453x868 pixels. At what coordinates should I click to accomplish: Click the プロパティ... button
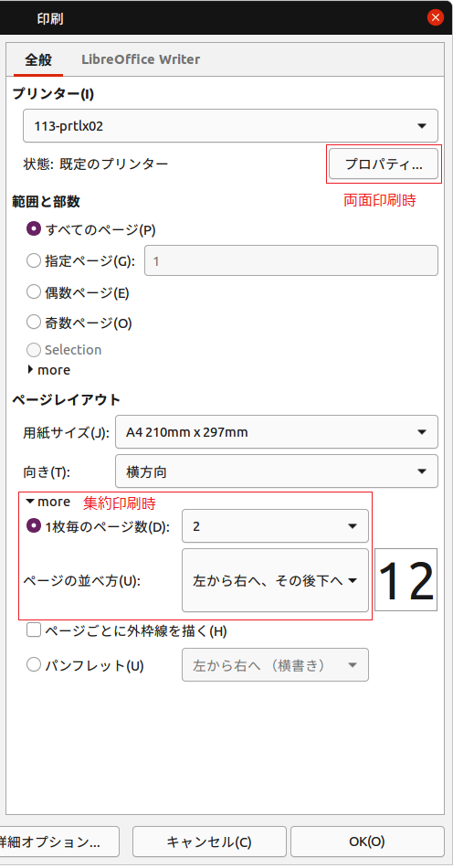click(384, 164)
